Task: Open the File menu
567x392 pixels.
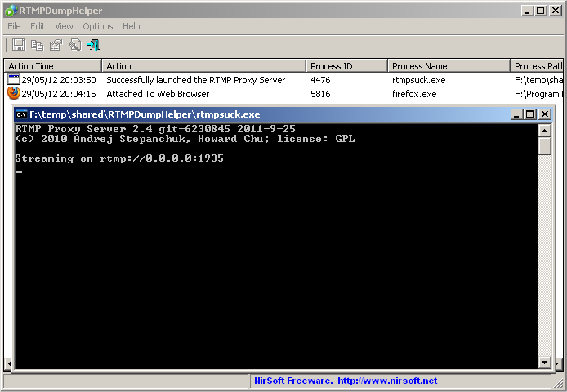Action: (x=14, y=26)
